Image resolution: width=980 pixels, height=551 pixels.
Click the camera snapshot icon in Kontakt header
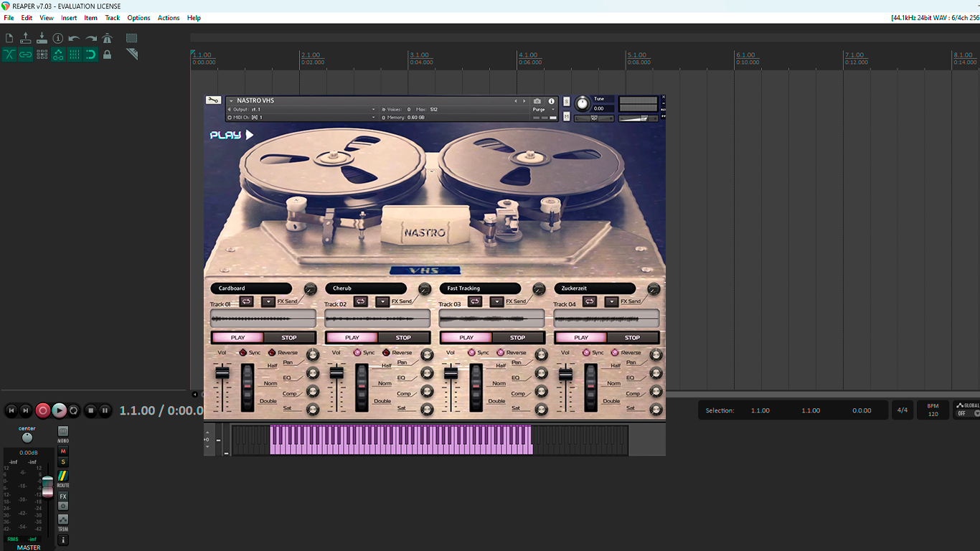(537, 101)
